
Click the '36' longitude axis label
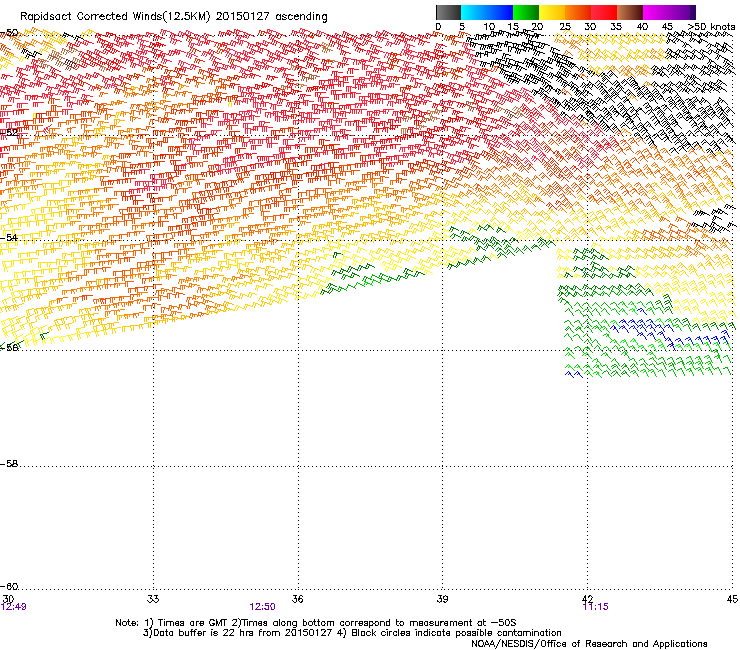(x=297, y=599)
